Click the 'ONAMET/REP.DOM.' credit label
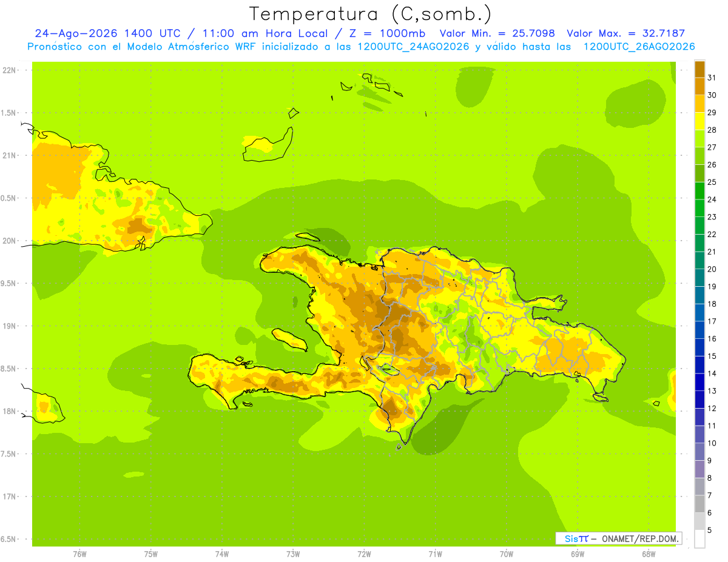The image size is (728, 562). point(639,538)
